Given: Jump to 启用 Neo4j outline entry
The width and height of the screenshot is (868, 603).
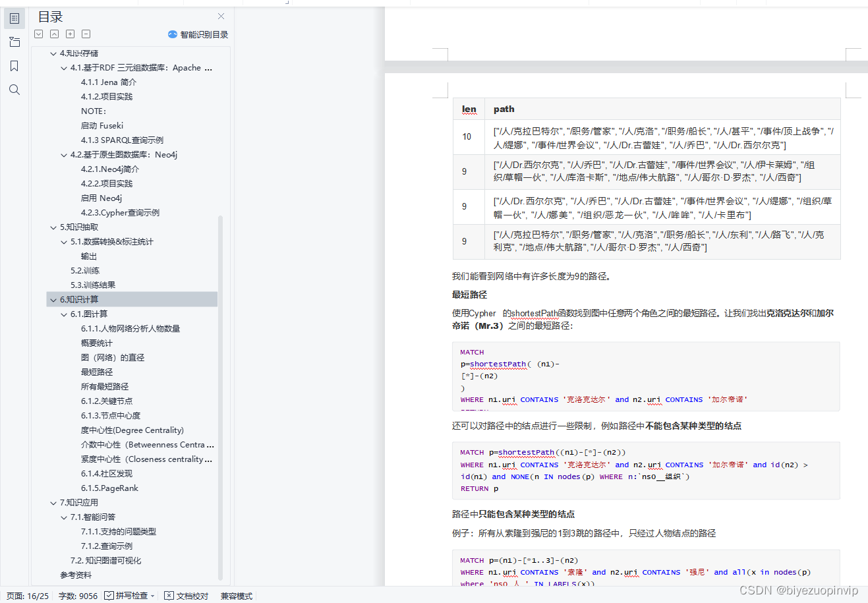Looking at the screenshot, I should pyautogui.click(x=101, y=198).
